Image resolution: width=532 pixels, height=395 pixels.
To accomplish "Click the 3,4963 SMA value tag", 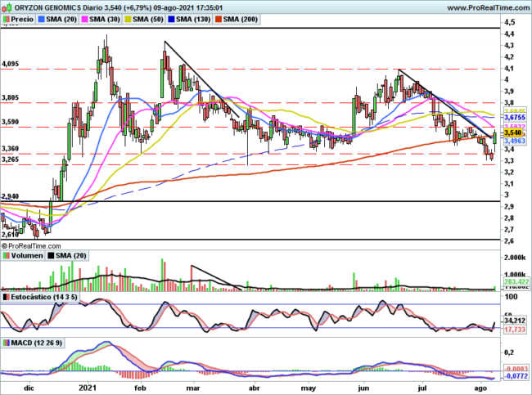I will (515, 141).
